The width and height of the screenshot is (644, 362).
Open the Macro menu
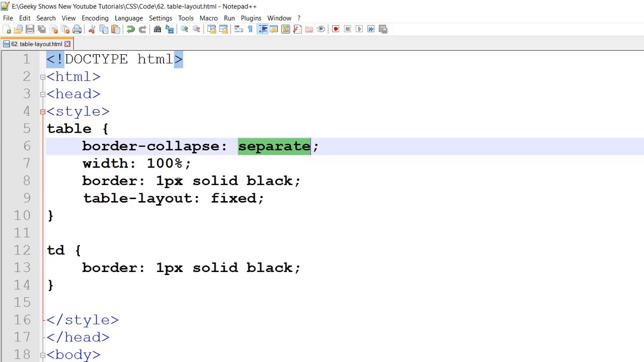pyautogui.click(x=208, y=18)
